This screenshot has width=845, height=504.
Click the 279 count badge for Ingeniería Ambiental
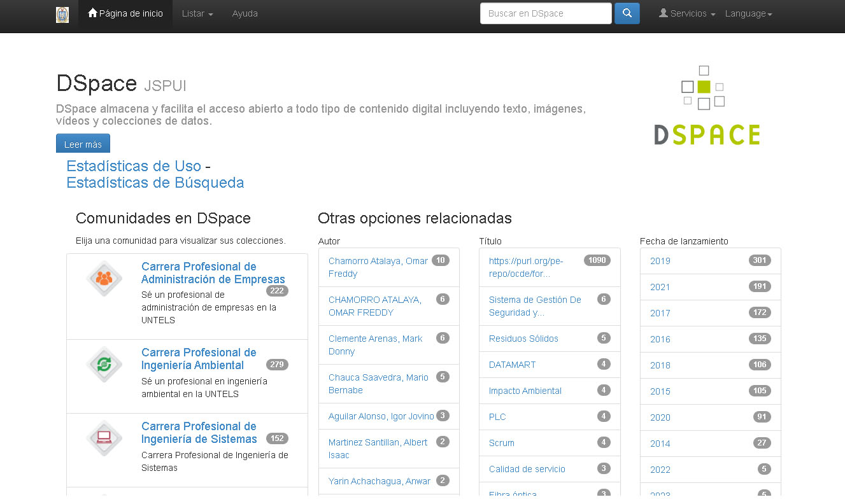(277, 365)
